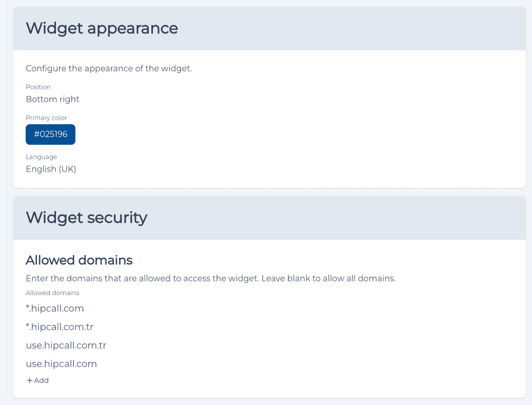This screenshot has height=405, width=532.
Task: Click the hex code text inside the swatch
Action: 51,134
